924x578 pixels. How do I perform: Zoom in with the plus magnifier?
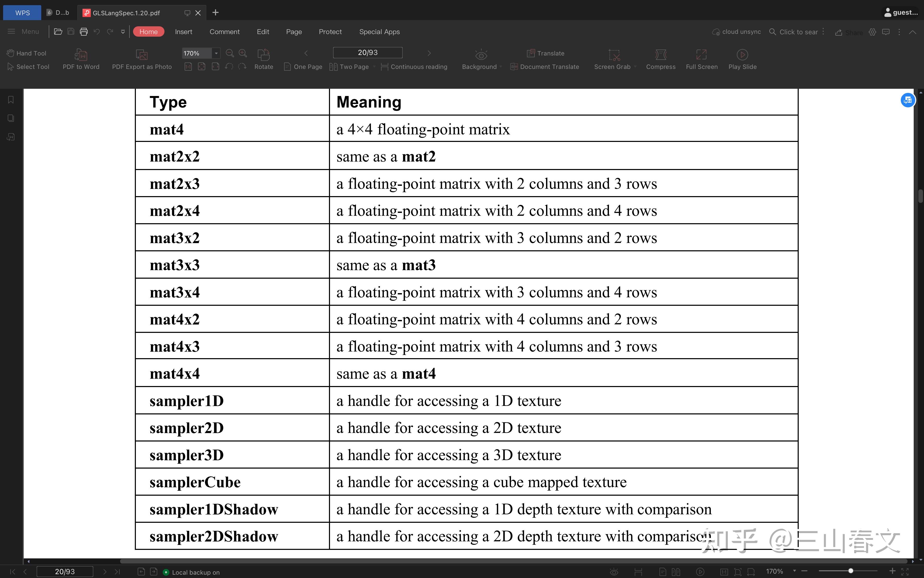point(243,53)
